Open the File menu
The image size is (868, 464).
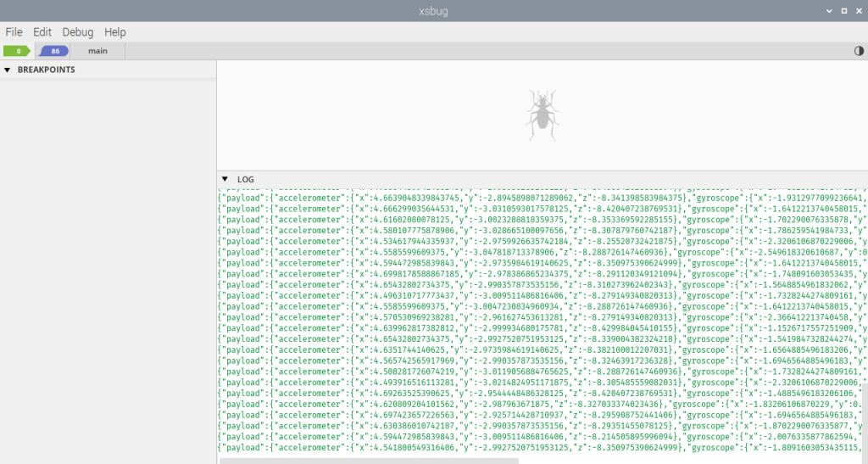pyautogui.click(x=14, y=32)
